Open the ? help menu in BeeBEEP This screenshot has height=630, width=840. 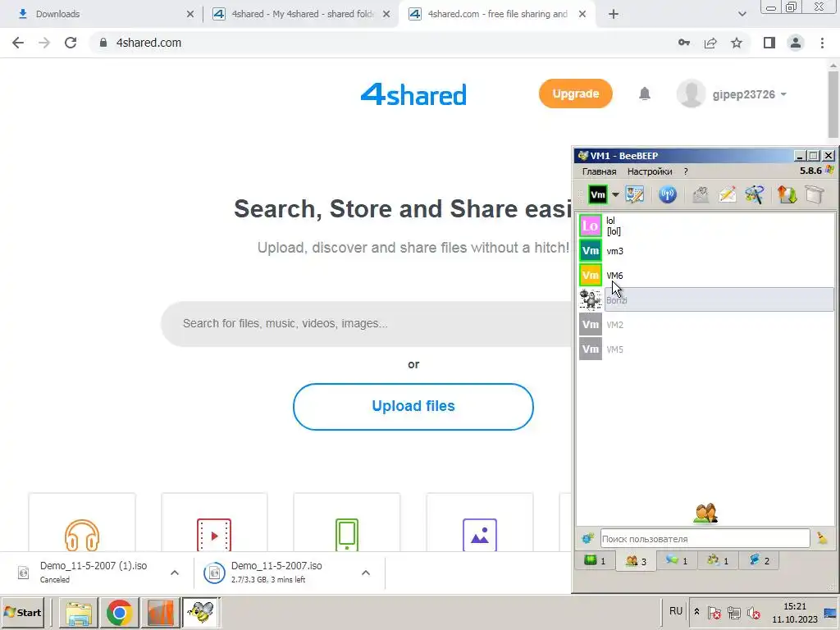tap(686, 171)
